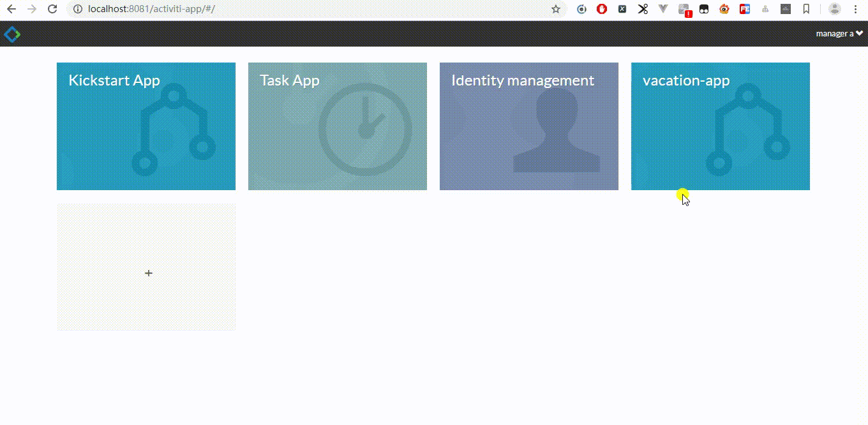Click the dark X extension icon
Screen dimensions: 868x425
pos(622,9)
